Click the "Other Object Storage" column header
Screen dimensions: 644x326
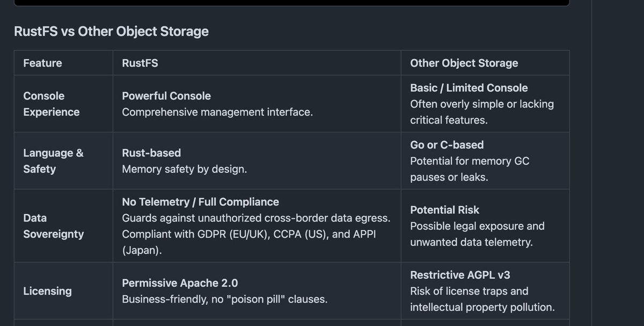point(464,63)
